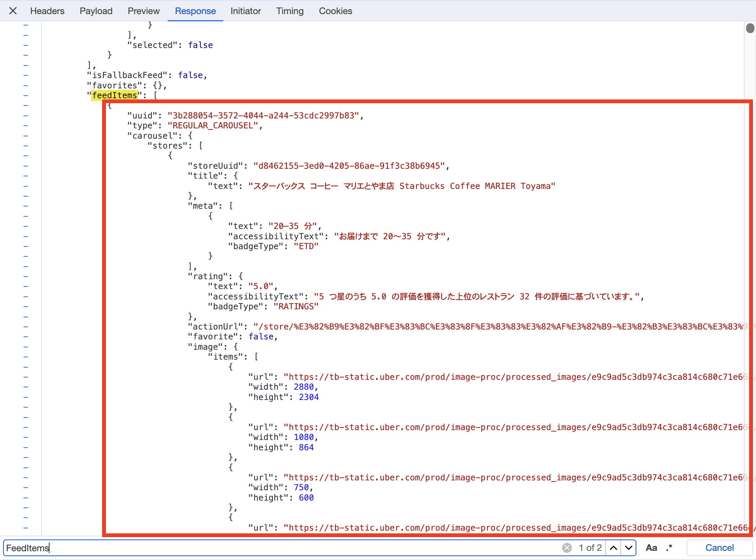Image resolution: width=756 pixels, height=560 pixels.
Task: Open the Payload tab
Action: coord(96,11)
